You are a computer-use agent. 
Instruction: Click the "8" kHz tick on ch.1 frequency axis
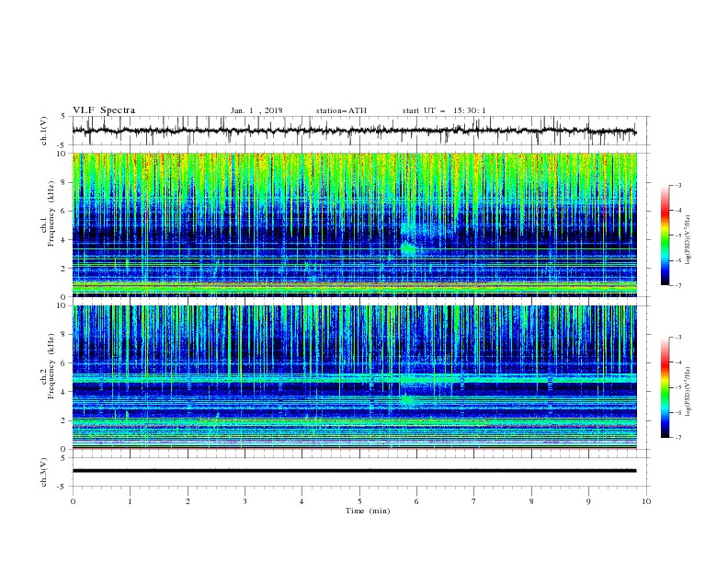click(65, 182)
